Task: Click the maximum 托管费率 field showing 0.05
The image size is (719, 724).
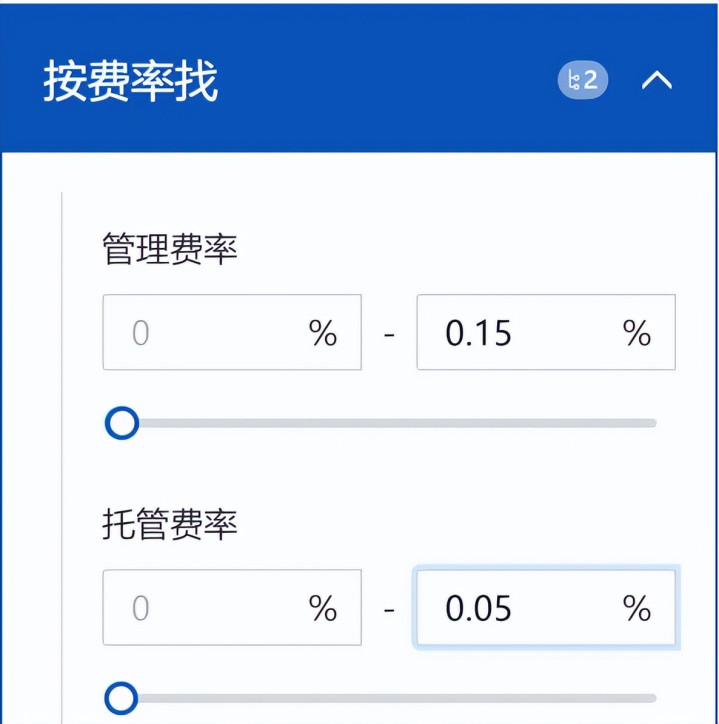Action: [x=520, y=607]
